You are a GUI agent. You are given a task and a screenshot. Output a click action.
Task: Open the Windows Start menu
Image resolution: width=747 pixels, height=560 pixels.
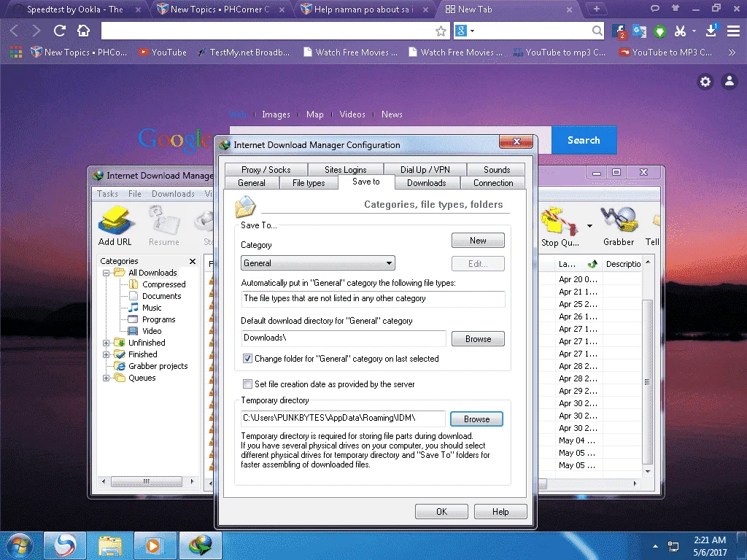point(20,545)
